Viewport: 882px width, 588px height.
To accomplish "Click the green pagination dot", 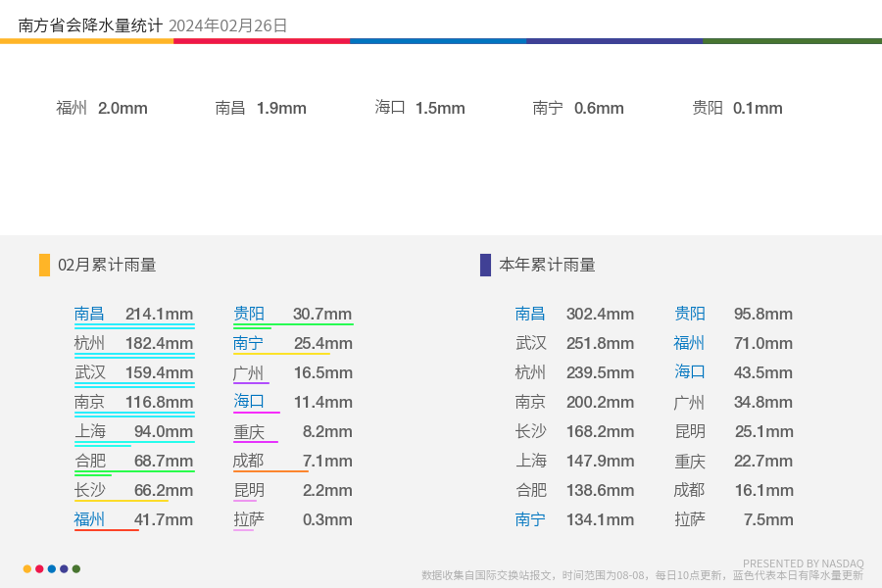I will pyautogui.click(x=76, y=568).
